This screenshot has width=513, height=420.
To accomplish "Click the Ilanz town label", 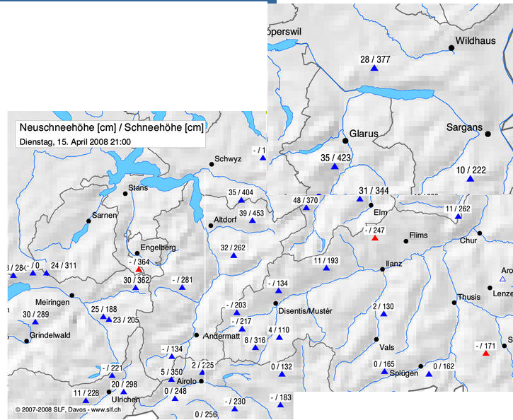I will (394, 264).
